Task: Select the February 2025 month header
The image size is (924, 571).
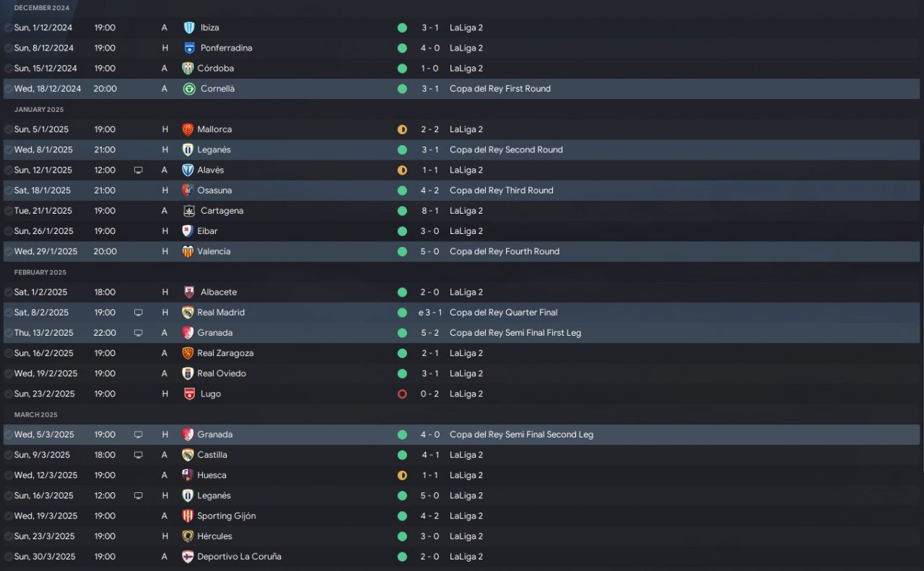Action: pos(40,272)
